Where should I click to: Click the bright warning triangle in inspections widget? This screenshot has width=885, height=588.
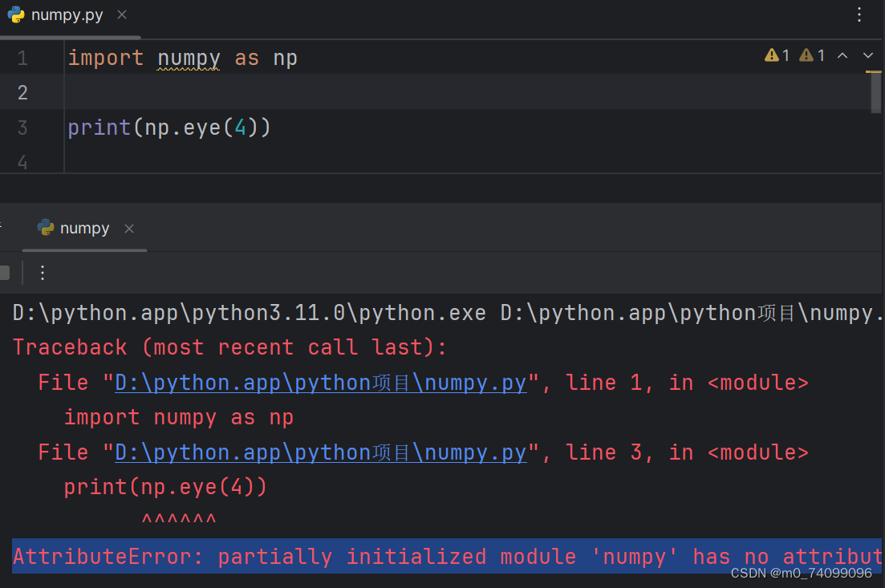pos(772,55)
